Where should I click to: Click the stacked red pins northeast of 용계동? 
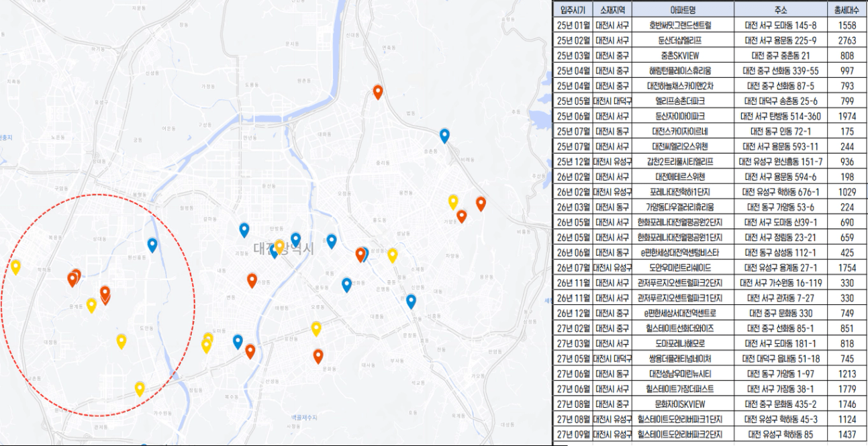click(x=105, y=294)
